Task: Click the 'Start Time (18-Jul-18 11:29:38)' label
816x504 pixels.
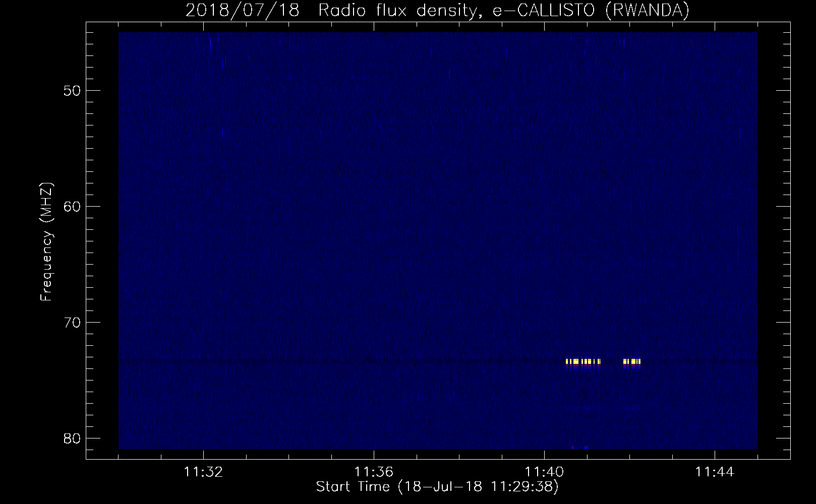Action: tap(437, 487)
